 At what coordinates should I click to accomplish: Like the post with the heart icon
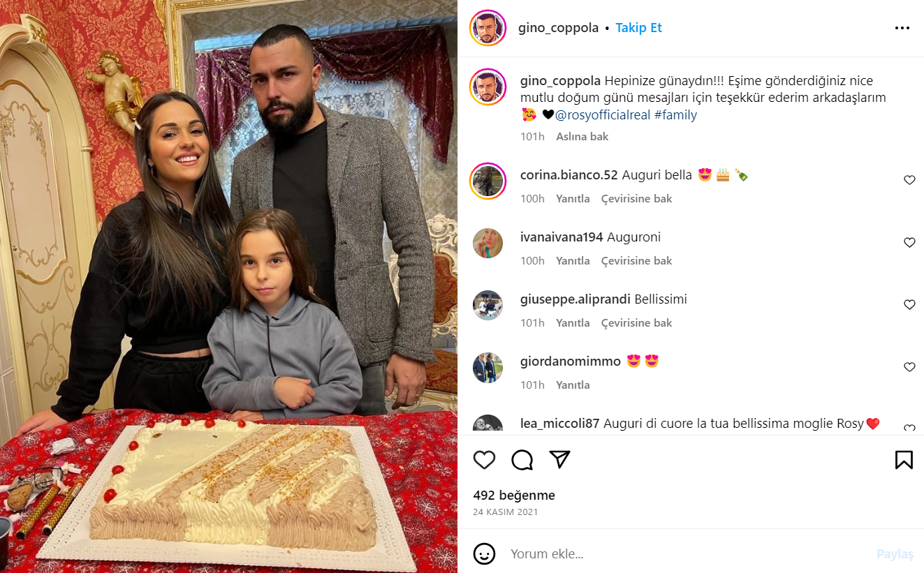tap(484, 459)
